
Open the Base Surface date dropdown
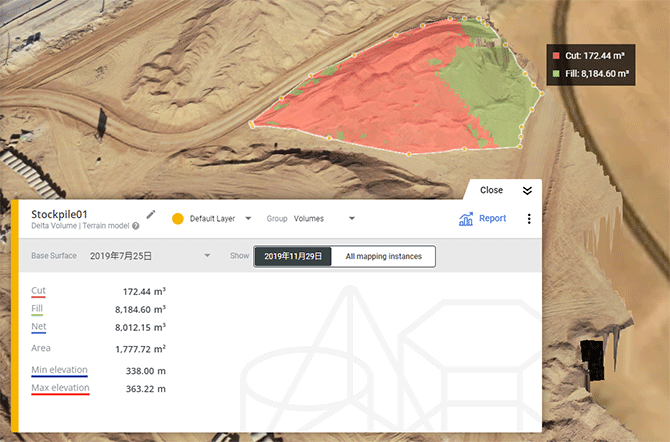tap(207, 256)
